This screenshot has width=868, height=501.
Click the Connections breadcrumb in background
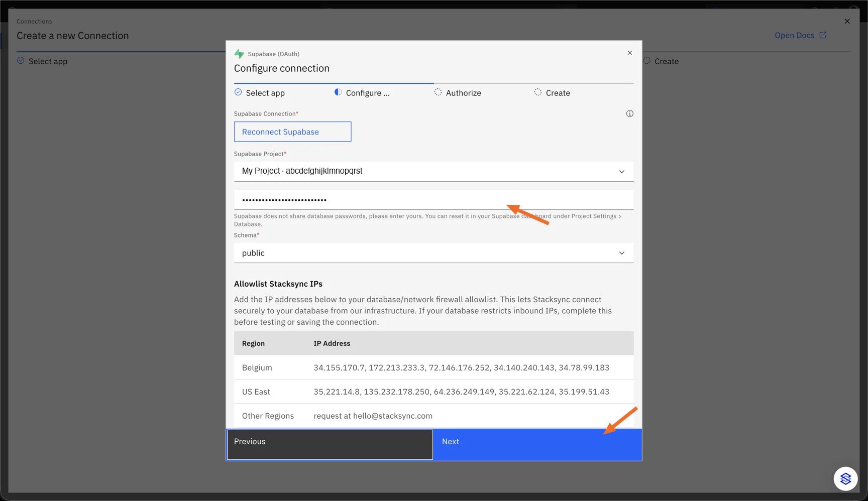(x=34, y=22)
